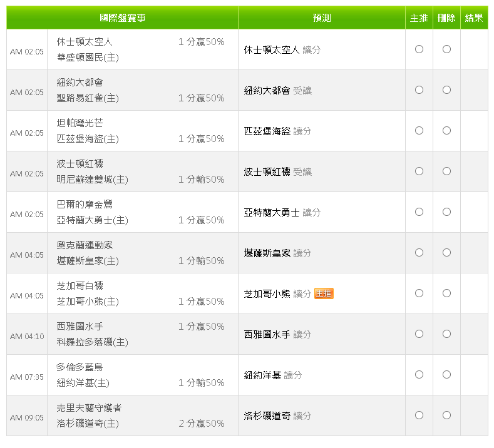Click team name 聖路易紅雀(主)

(x=88, y=98)
